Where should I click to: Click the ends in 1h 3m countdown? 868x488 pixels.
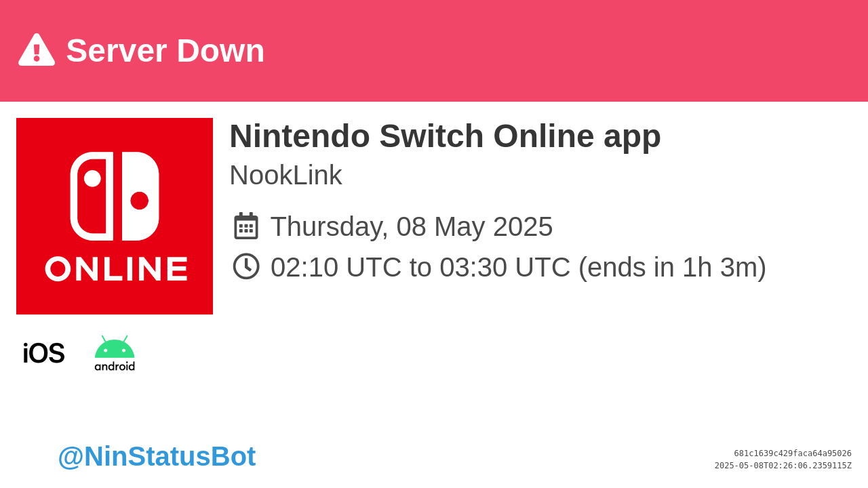click(x=672, y=267)
